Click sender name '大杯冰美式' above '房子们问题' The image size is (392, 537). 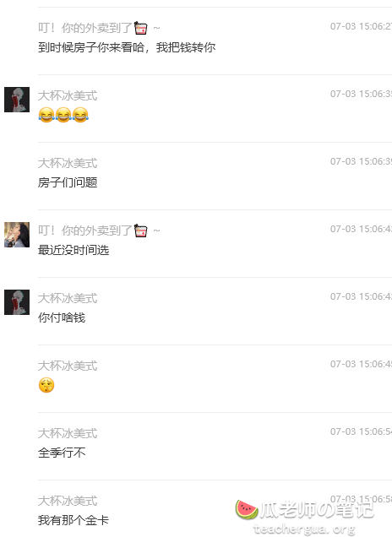pos(68,163)
